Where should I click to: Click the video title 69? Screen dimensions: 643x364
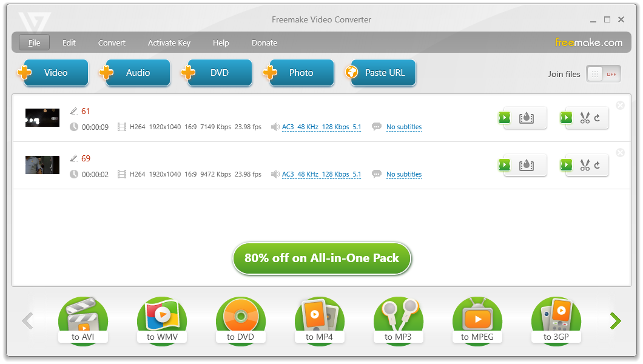tap(86, 158)
